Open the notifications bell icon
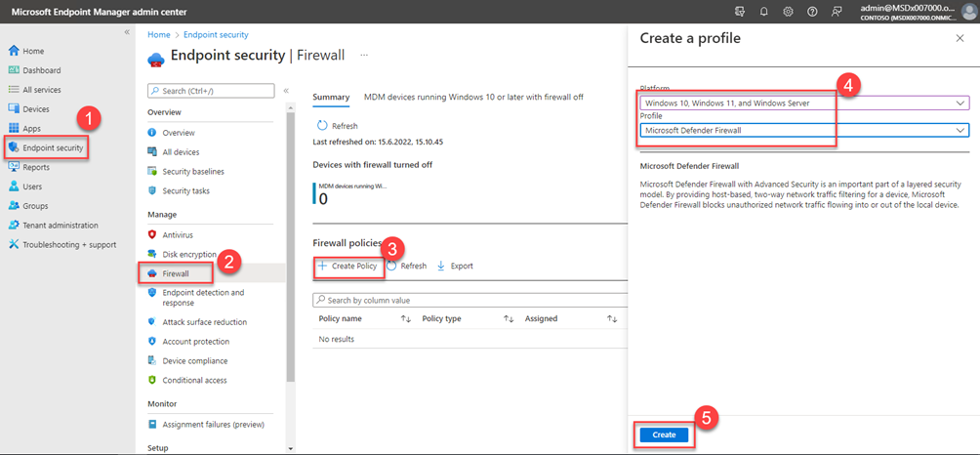This screenshot has width=980, height=455. (763, 12)
